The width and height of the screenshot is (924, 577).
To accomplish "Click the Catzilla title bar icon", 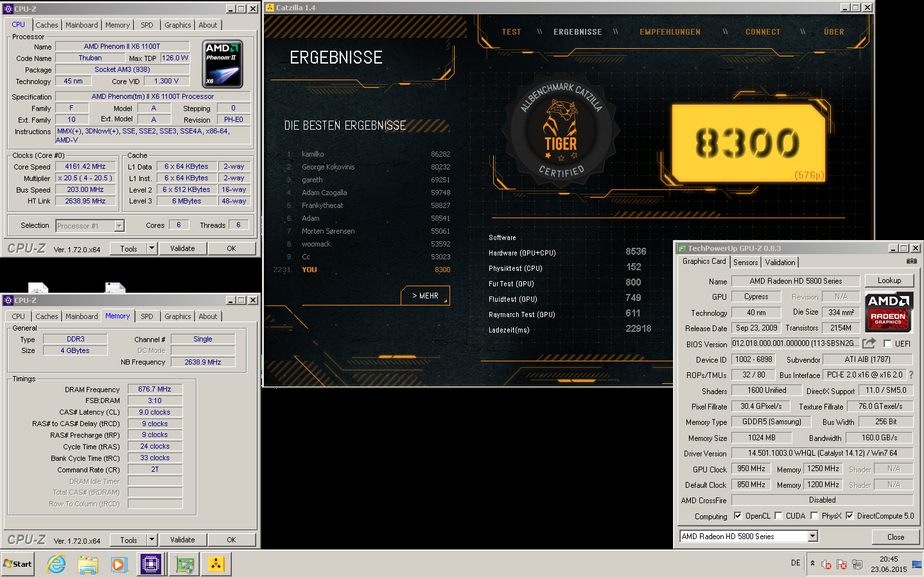I will coord(270,8).
